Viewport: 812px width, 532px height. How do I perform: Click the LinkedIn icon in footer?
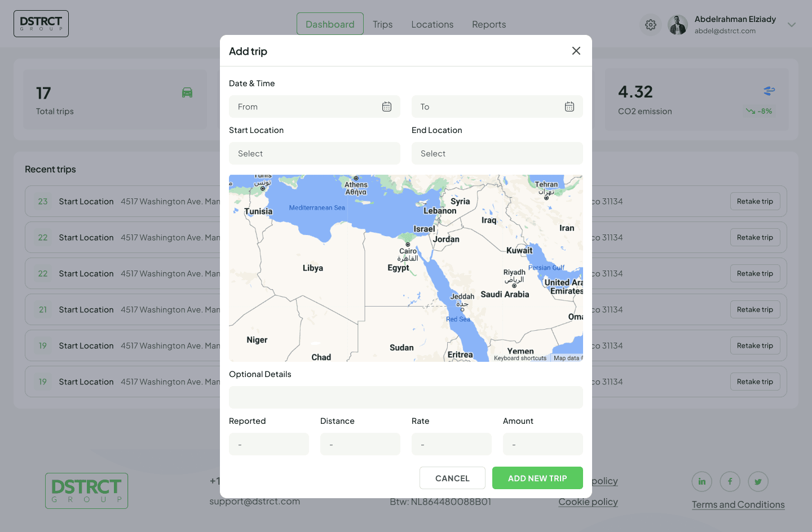pyautogui.click(x=702, y=481)
